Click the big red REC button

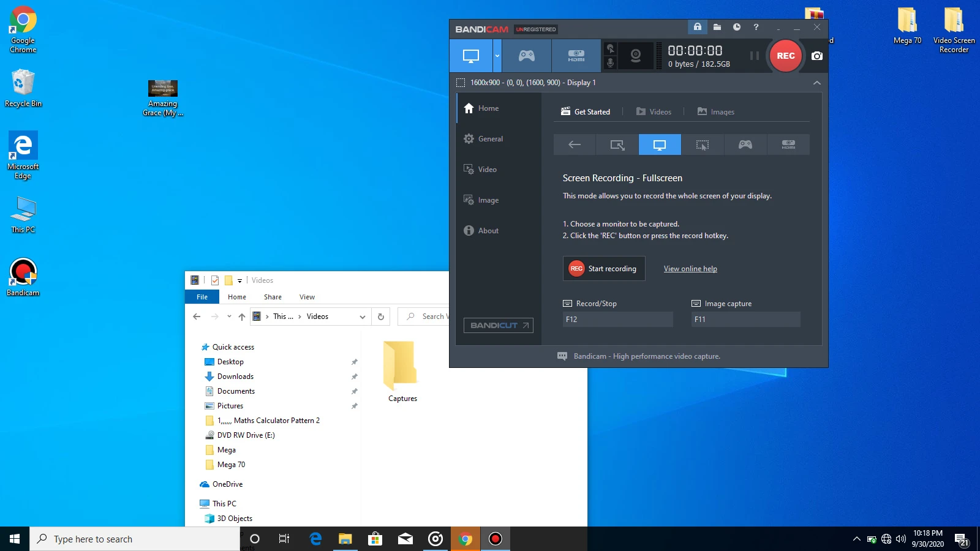point(786,56)
